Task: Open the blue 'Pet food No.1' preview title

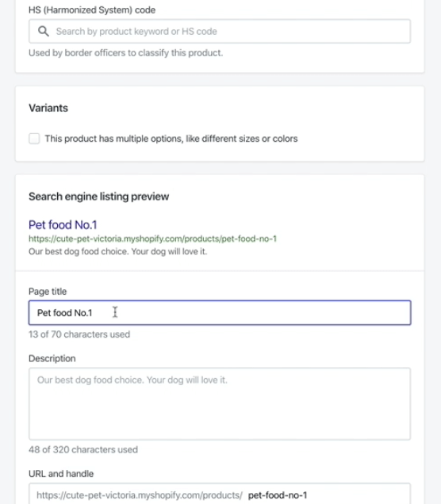Action: (63, 225)
